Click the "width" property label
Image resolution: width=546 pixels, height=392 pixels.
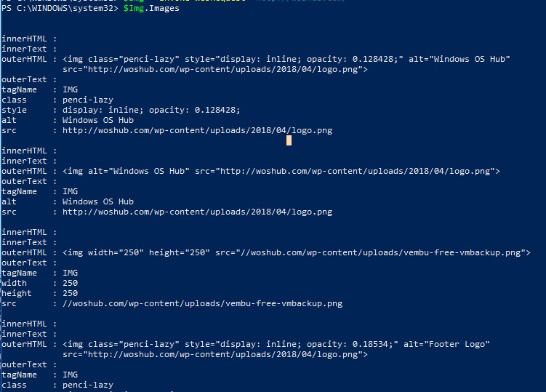pyautogui.click(x=17, y=283)
